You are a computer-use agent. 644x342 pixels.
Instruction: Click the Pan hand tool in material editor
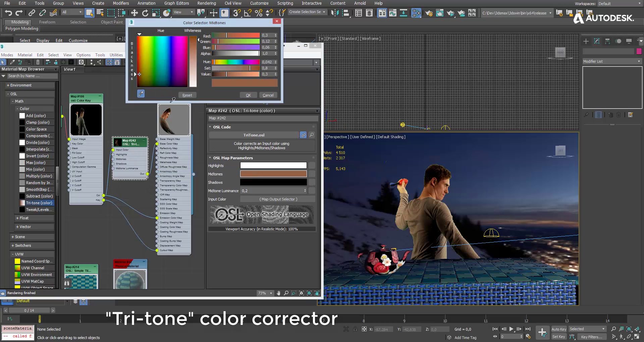pyautogui.click(x=278, y=293)
